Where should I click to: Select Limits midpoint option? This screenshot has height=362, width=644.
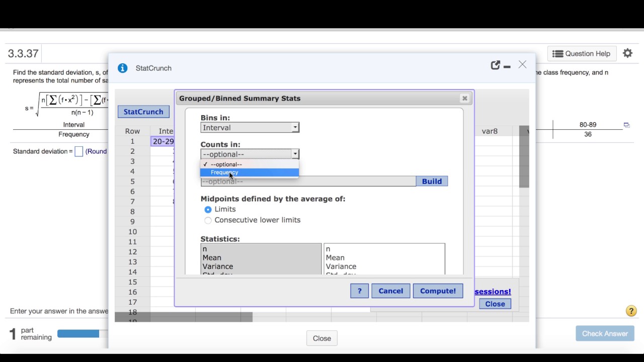(208, 209)
